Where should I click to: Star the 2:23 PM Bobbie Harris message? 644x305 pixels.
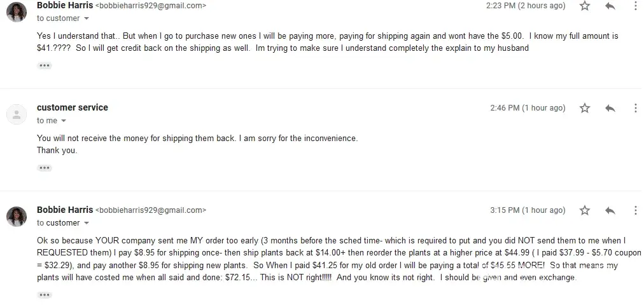pos(585,6)
